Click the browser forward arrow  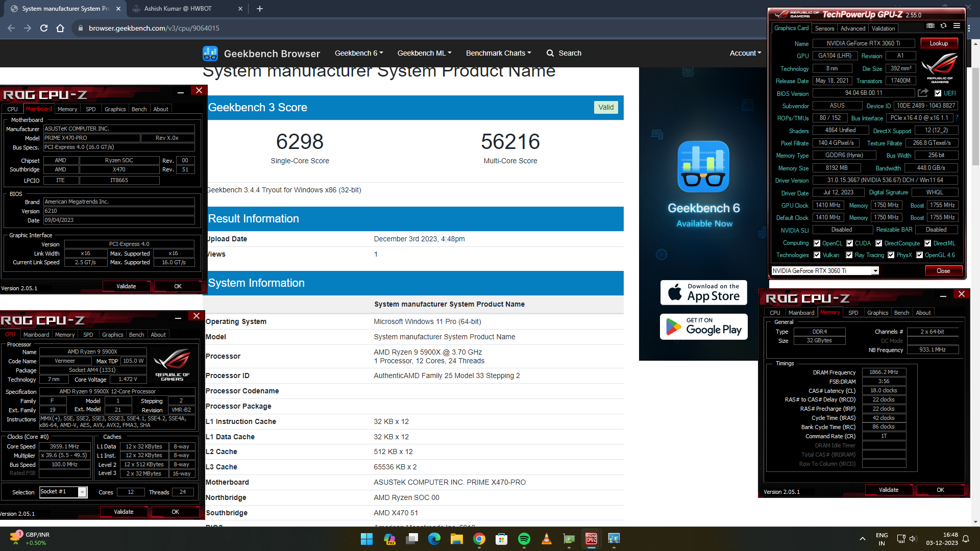[28, 28]
